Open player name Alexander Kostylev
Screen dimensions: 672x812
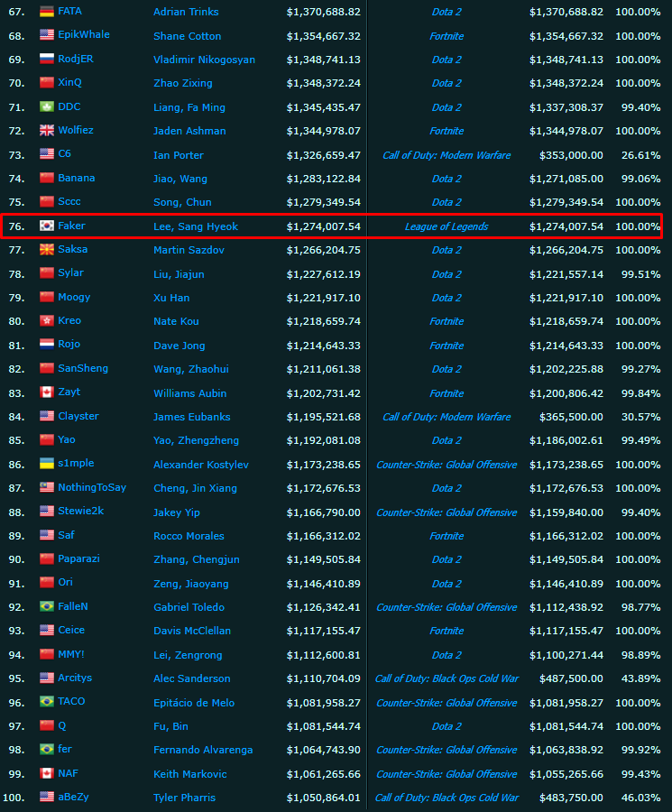[200, 465]
